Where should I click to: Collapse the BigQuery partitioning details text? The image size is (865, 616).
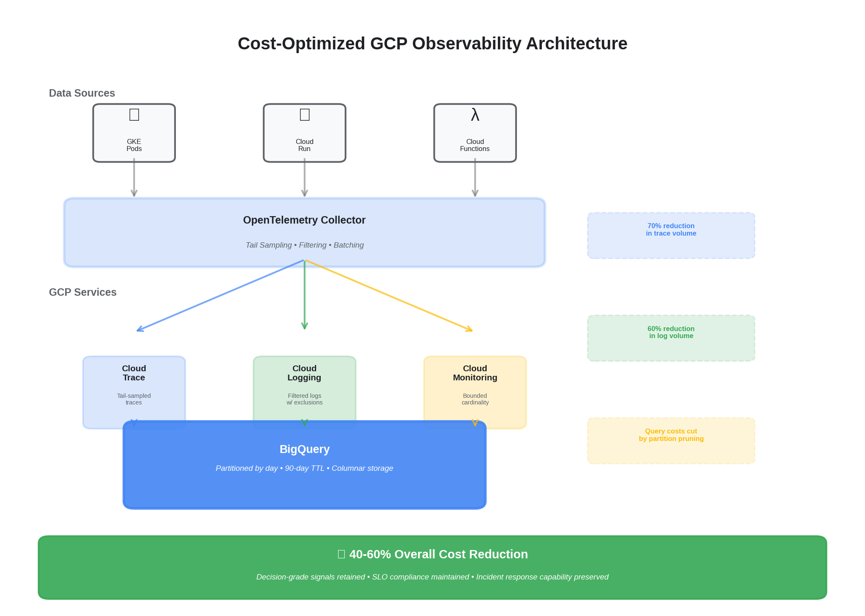pyautogui.click(x=304, y=468)
